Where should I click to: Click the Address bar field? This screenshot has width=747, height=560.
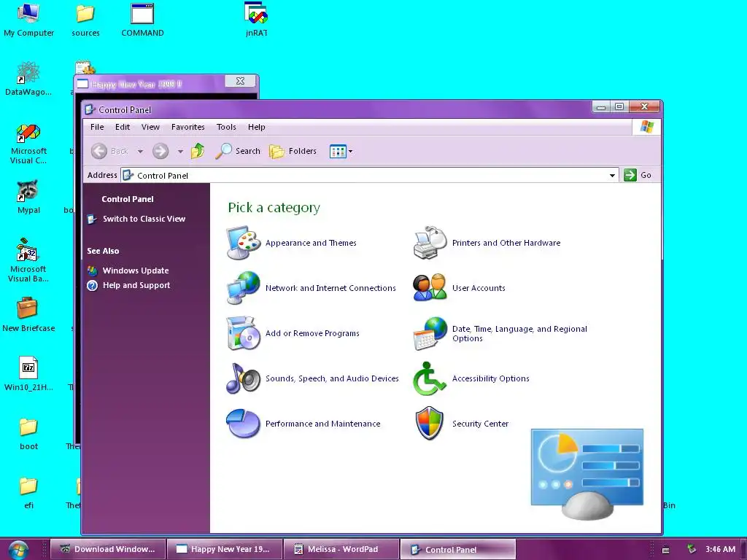point(370,175)
